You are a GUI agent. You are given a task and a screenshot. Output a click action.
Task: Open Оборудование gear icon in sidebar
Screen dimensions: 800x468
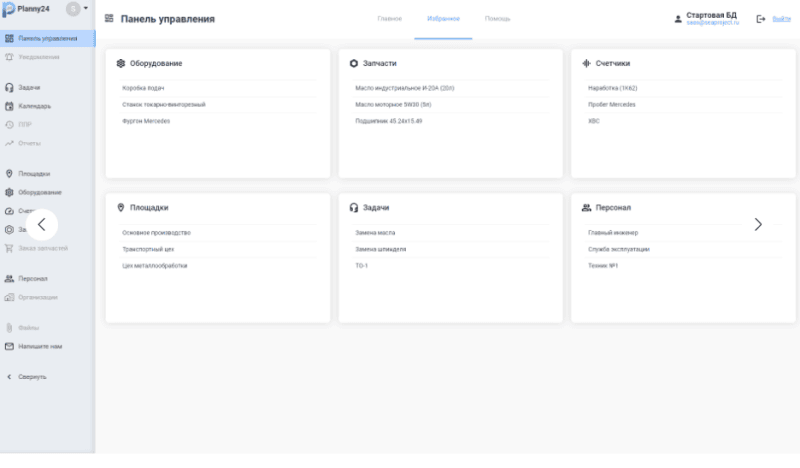9,192
